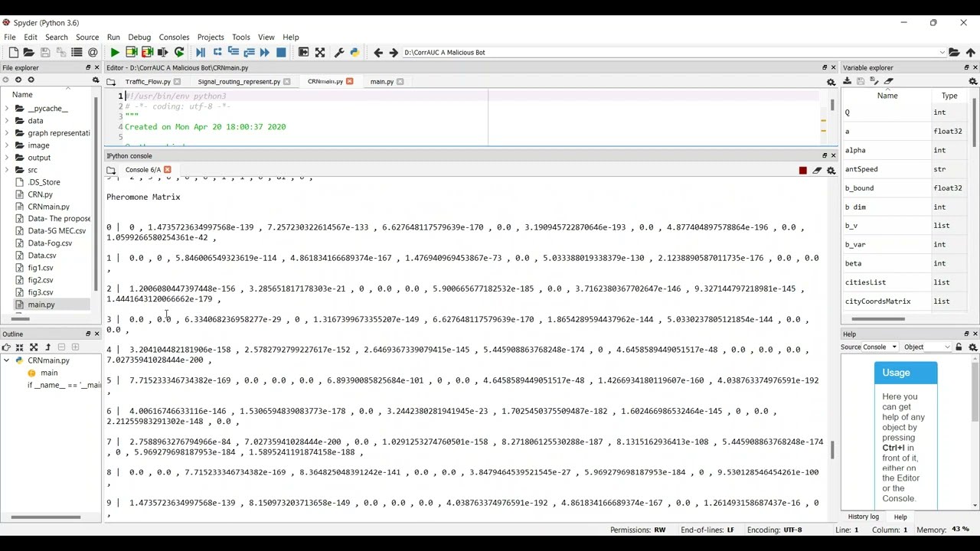The width and height of the screenshot is (980, 551).
Task: Stop the current console command
Action: point(802,170)
